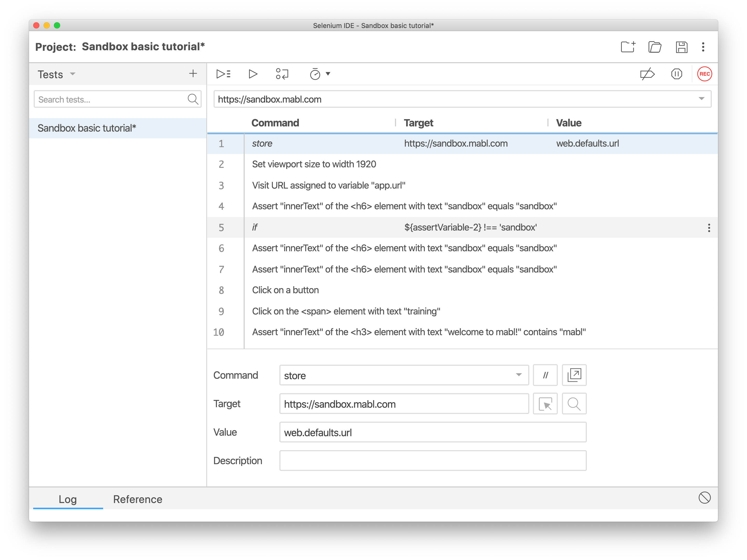The image size is (747, 560).
Task: Start recording with the REC button
Action: coord(704,74)
